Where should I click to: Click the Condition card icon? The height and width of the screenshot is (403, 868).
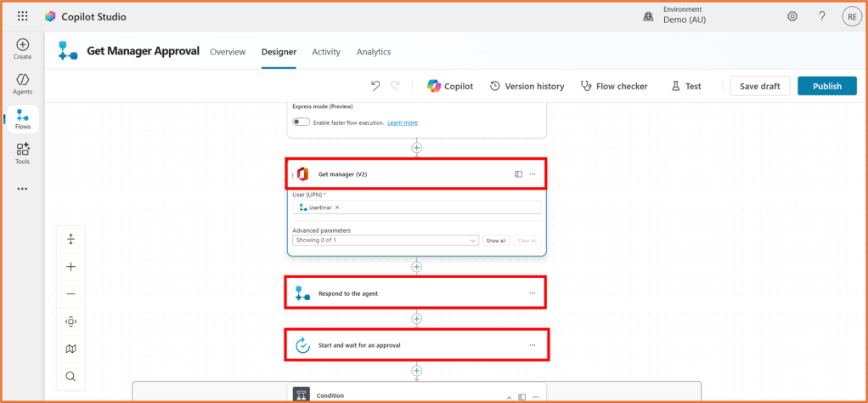click(302, 394)
